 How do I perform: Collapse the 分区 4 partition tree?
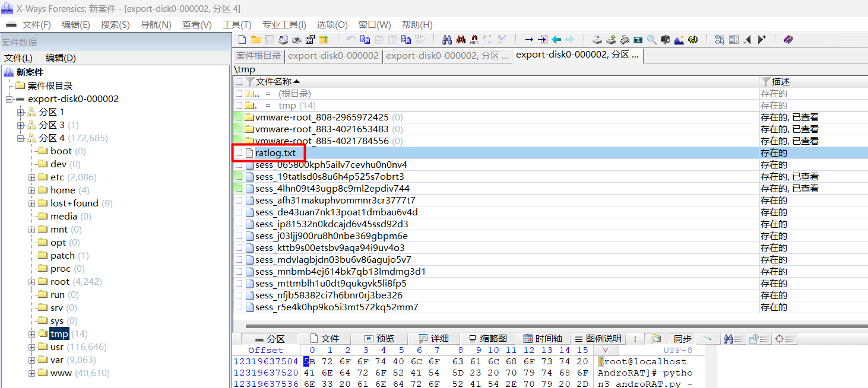(x=21, y=138)
